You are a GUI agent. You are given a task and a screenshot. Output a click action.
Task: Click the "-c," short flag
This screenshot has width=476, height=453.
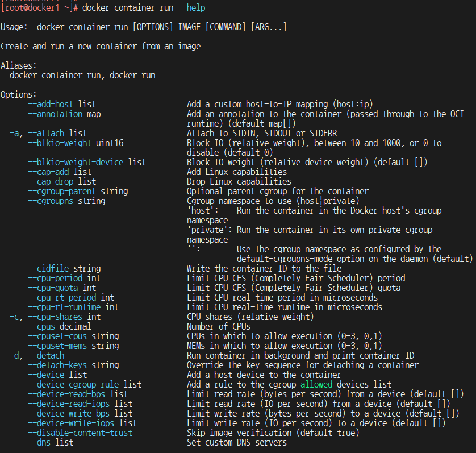click(16, 317)
